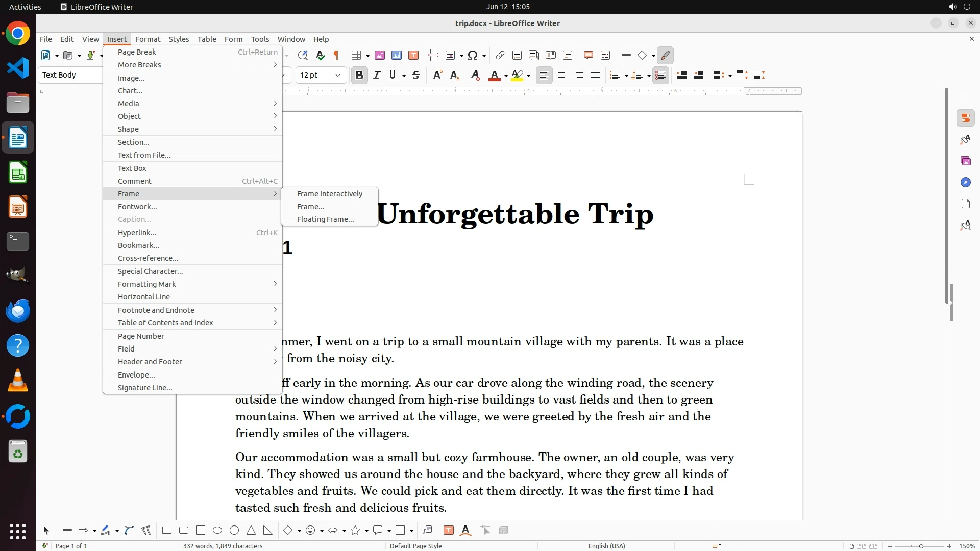Toggle formatting marks pilcrow icon

pos(336,55)
